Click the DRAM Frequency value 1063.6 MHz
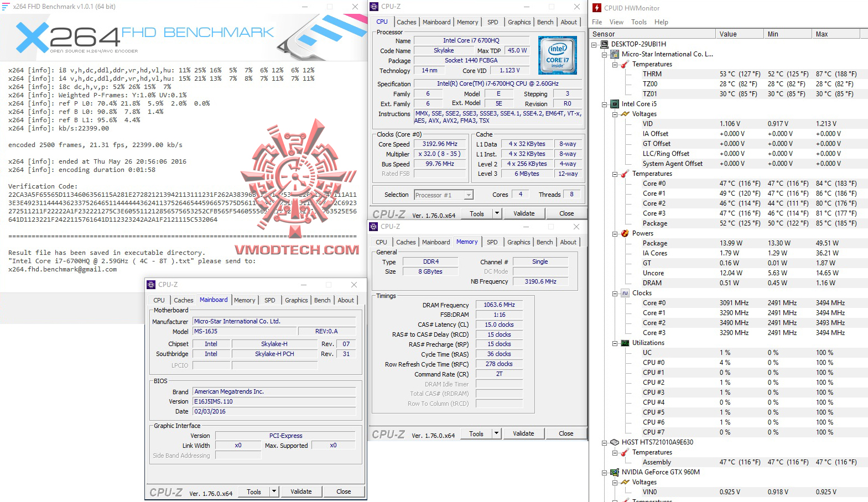868x502 pixels. (499, 305)
